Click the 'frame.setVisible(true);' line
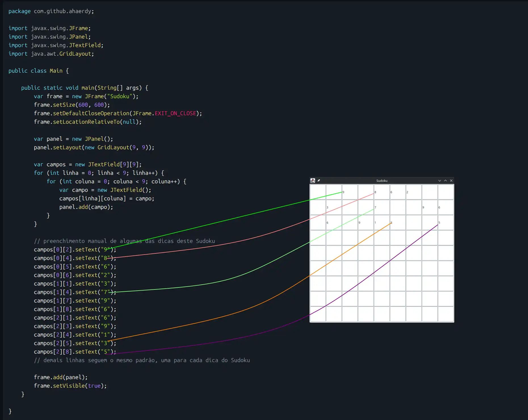 tap(70, 386)
